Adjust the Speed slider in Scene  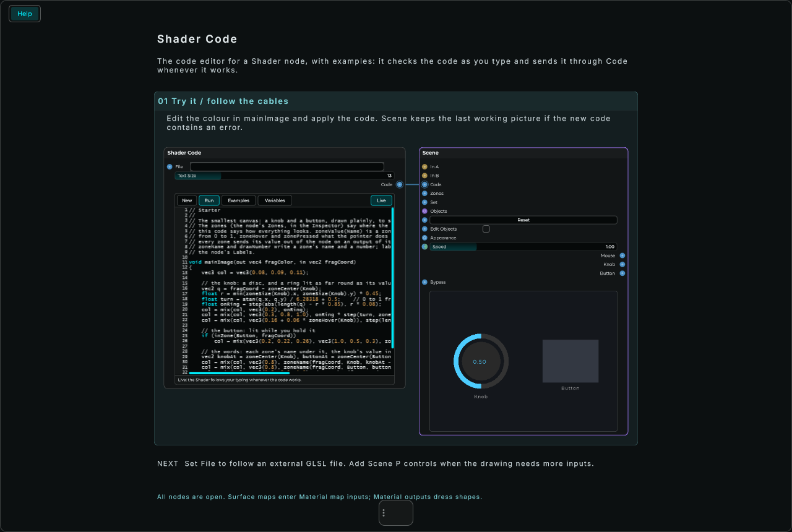tap(523, 247)
